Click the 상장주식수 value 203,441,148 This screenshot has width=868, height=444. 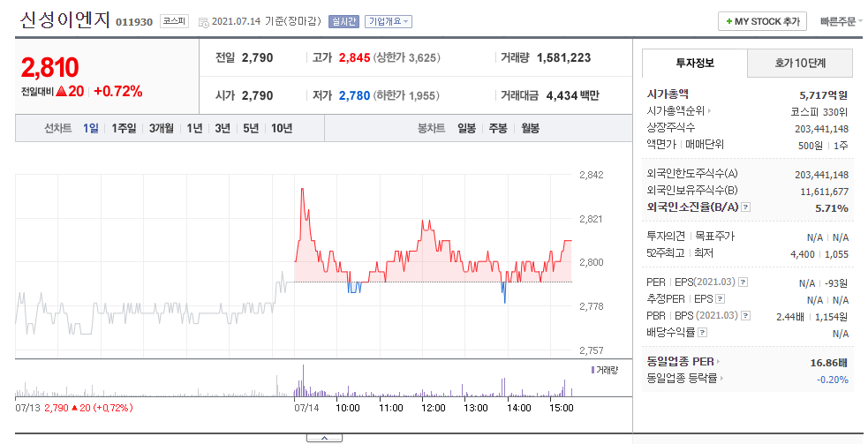[821, 129]
